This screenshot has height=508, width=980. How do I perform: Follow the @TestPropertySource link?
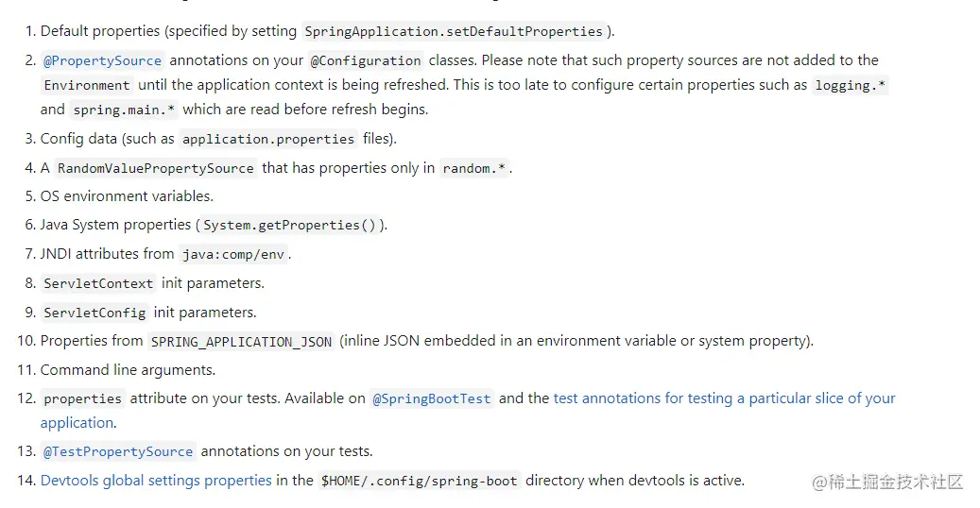(118, 451)
